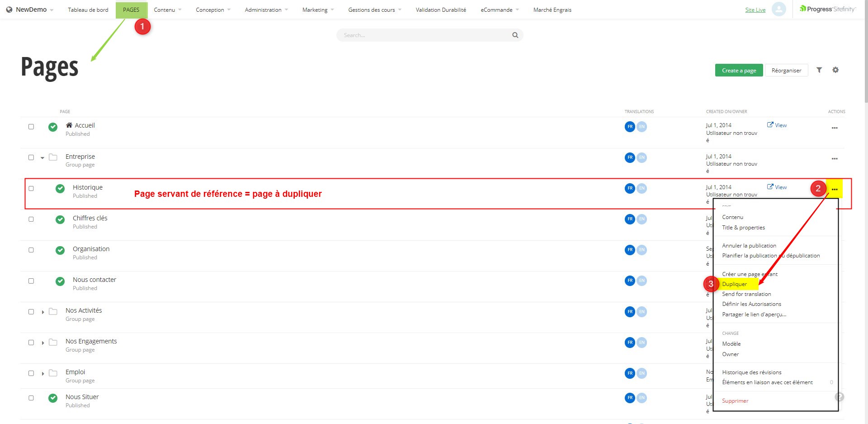This screenshot has height=424, width=868.
Task: Choose Dupliquer from the actions menu
Action: click(734, 284)
